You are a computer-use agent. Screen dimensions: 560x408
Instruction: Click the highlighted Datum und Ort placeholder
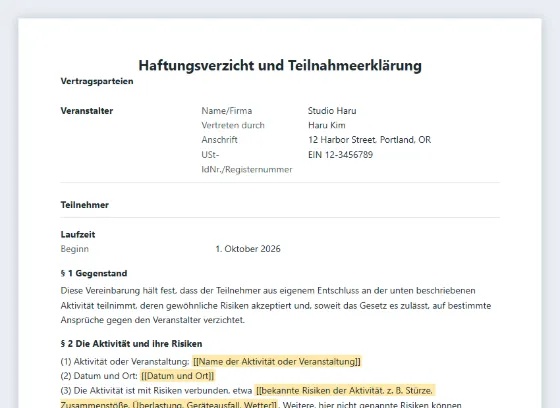point(178,376)
